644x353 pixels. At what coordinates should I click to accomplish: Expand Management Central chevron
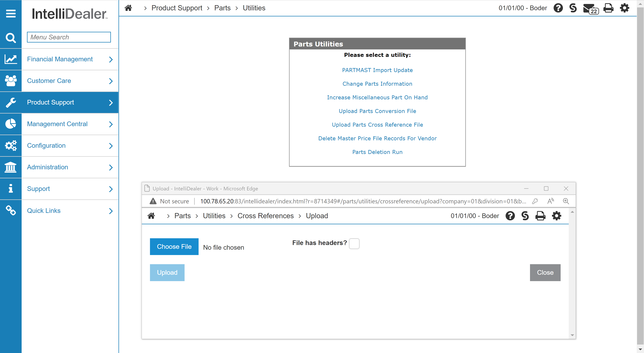[111, 124]
